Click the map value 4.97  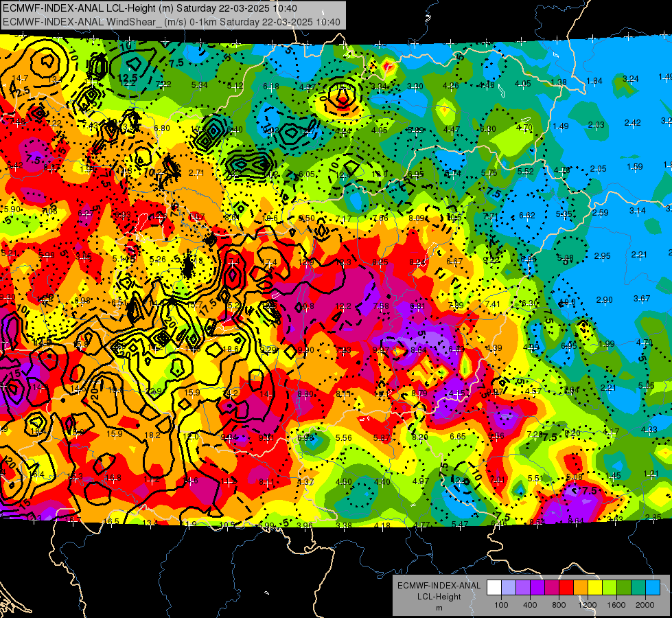click(420, 481)
